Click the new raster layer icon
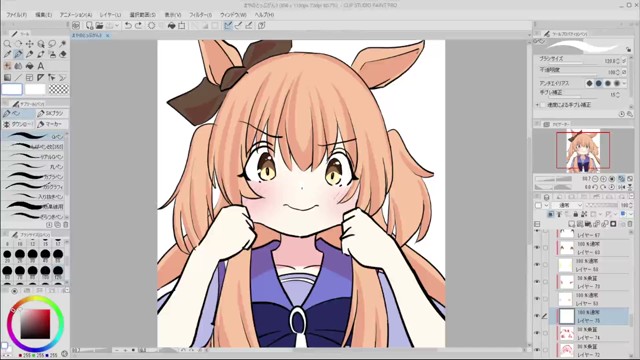The width and height of the screenshot is (640, 360). tap(572, 224)
